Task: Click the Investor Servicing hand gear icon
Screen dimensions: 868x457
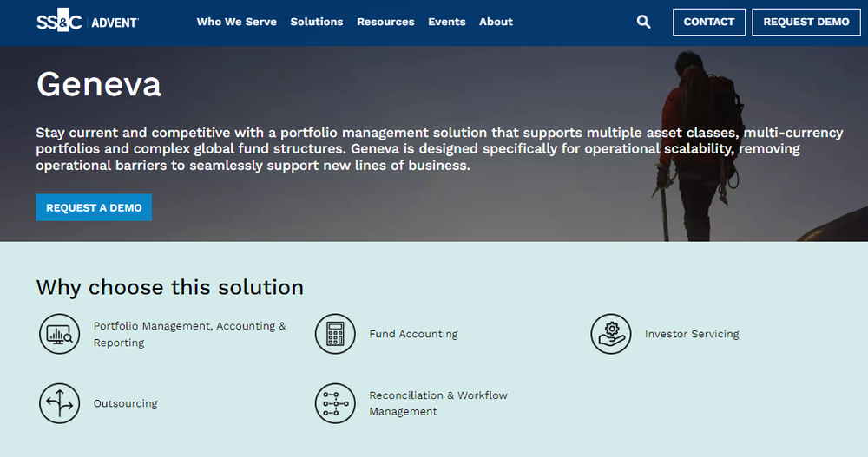Action: pos(610,334)
